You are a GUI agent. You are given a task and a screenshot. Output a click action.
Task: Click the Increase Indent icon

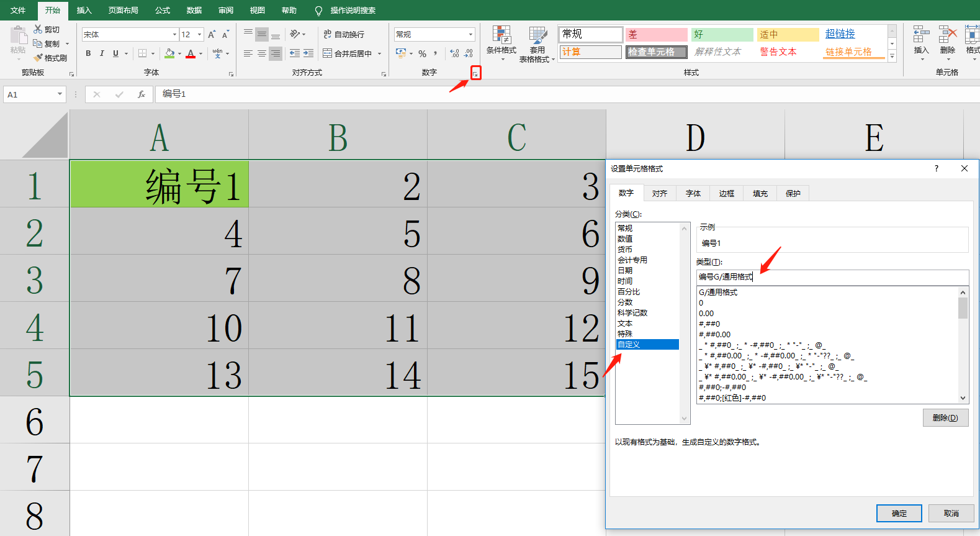click(308, 53)
